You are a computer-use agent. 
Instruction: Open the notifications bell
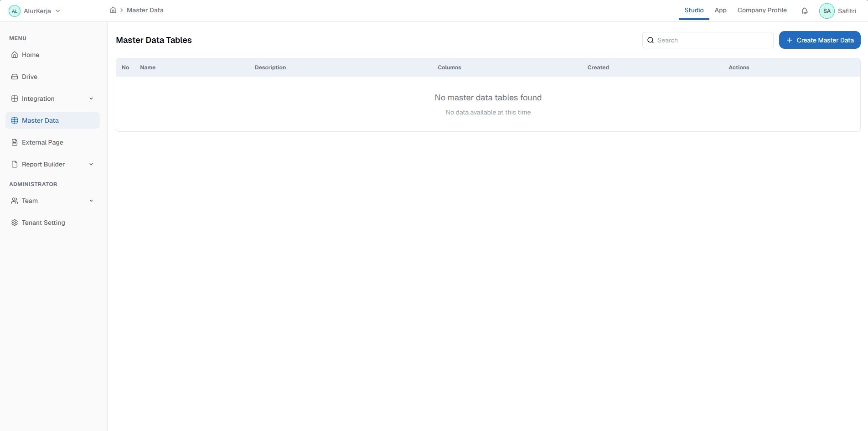pyautogui.click(x=805, y=11)
